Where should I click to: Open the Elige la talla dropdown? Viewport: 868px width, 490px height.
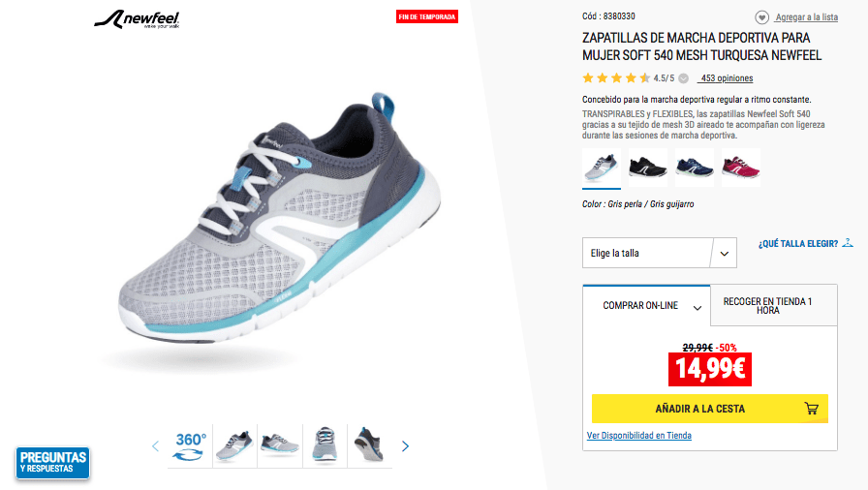click(x=660, y=253)
